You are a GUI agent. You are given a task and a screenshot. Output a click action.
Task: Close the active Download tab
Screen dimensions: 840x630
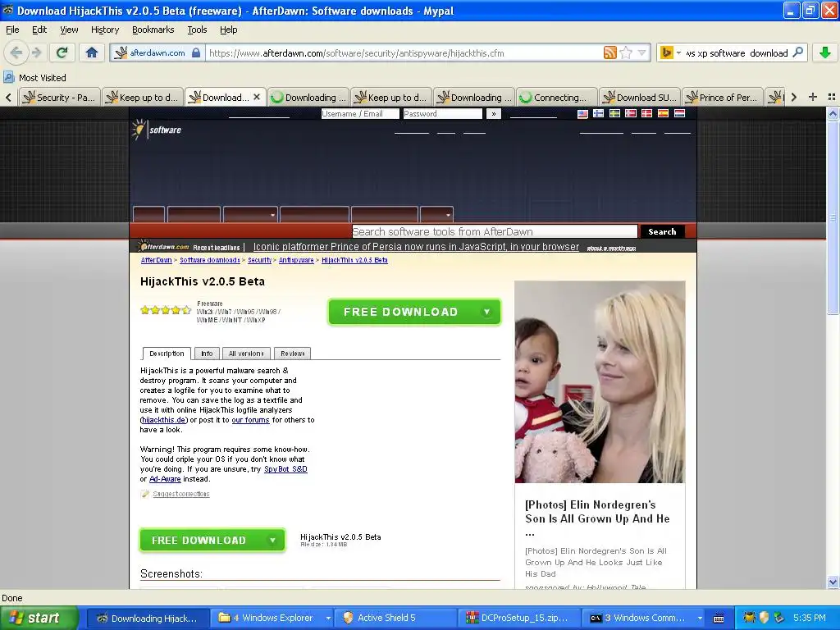coord(257,97)
